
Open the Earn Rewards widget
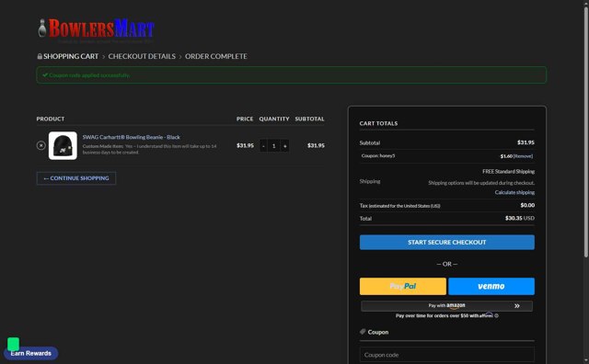point(30,353)
